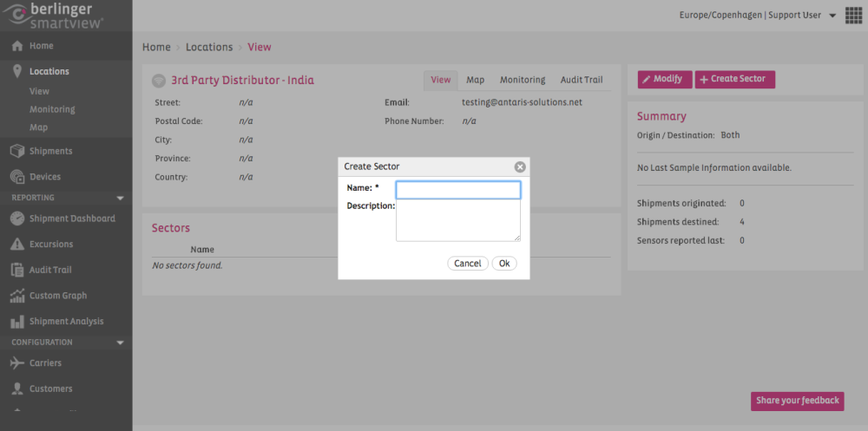Switch to the Audit Trail tab
This screenshot has height=431, width=868.
[582, 81]
